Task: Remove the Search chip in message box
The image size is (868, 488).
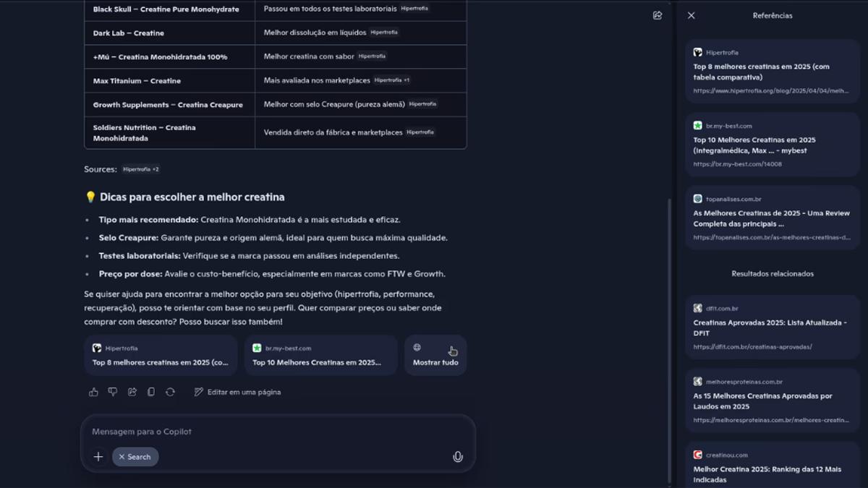Action: pos(122,457)
